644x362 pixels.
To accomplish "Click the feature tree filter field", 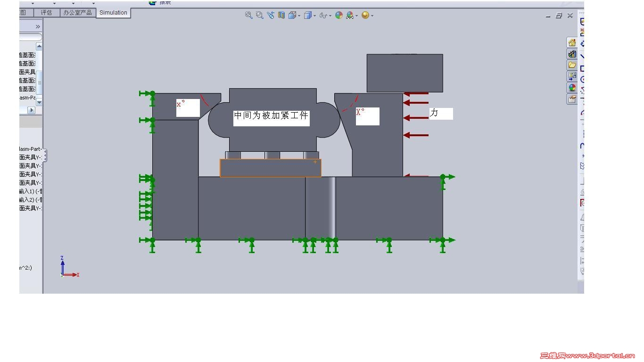I will tap(30, 37).
